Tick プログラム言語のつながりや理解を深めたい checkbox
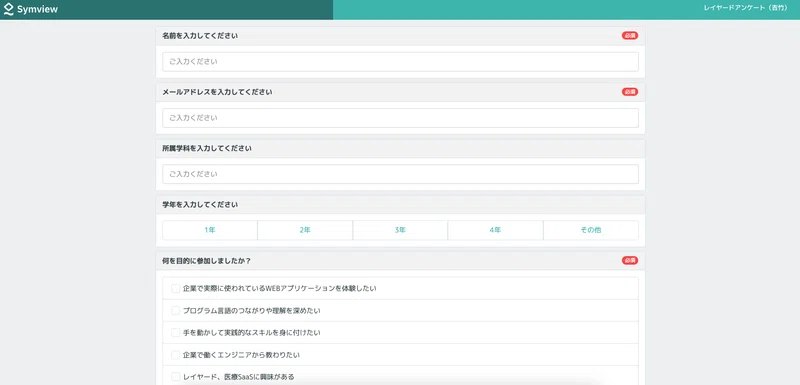 (176, 311)
